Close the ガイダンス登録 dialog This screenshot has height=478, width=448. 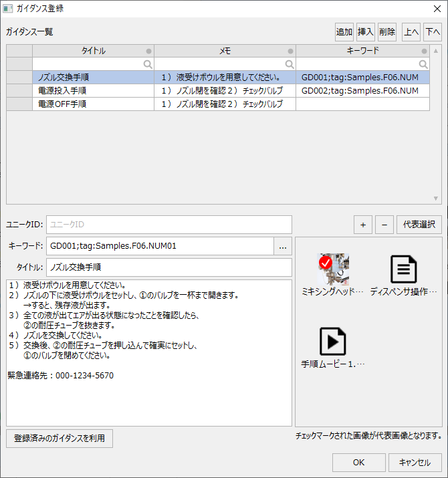[437, 9]
